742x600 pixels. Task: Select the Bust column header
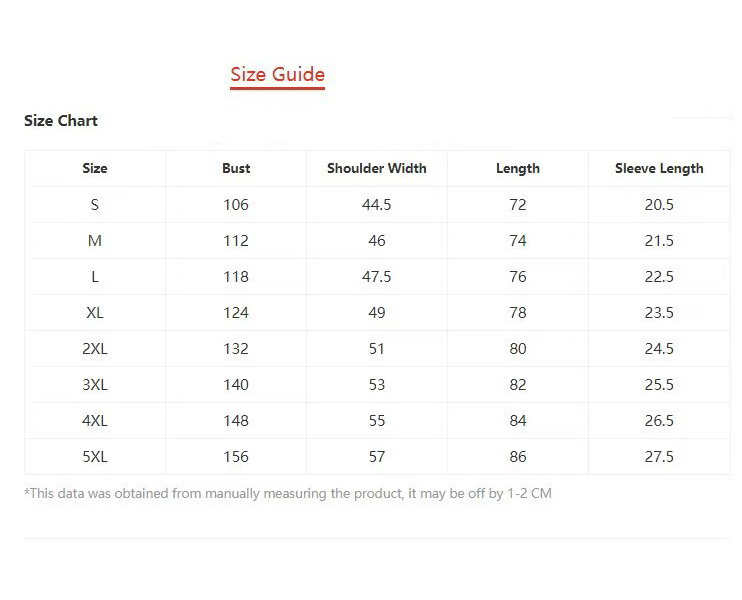coord(236,169)
